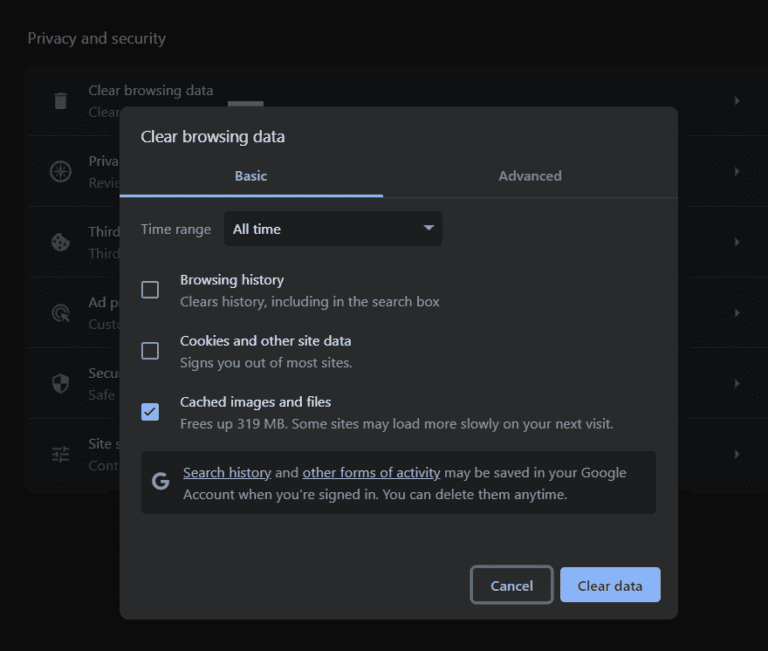Open the Time range dropdown

(x=333, y=229)
